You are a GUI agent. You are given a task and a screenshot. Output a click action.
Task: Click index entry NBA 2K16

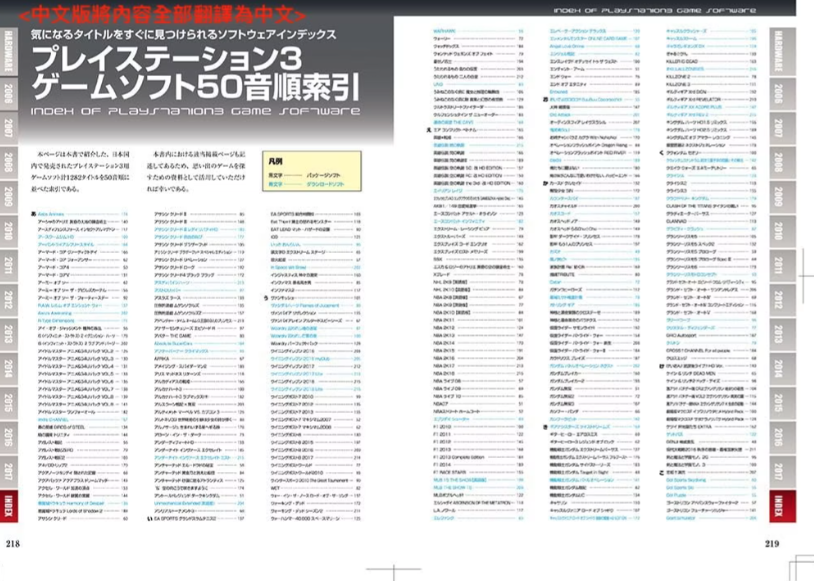click(x=444, y=358)
